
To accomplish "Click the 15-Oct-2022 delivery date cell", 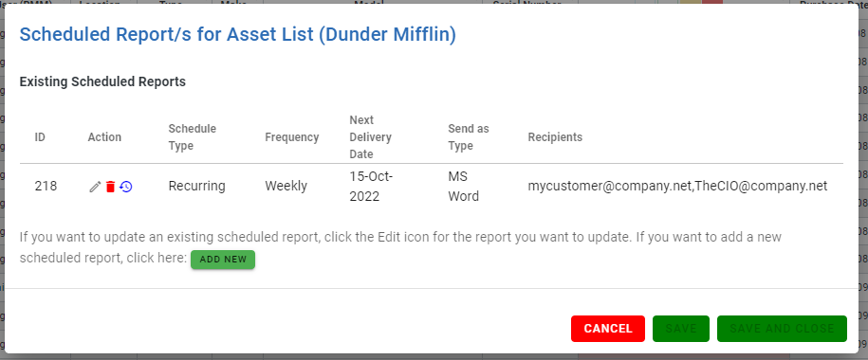I will [371, 187].
